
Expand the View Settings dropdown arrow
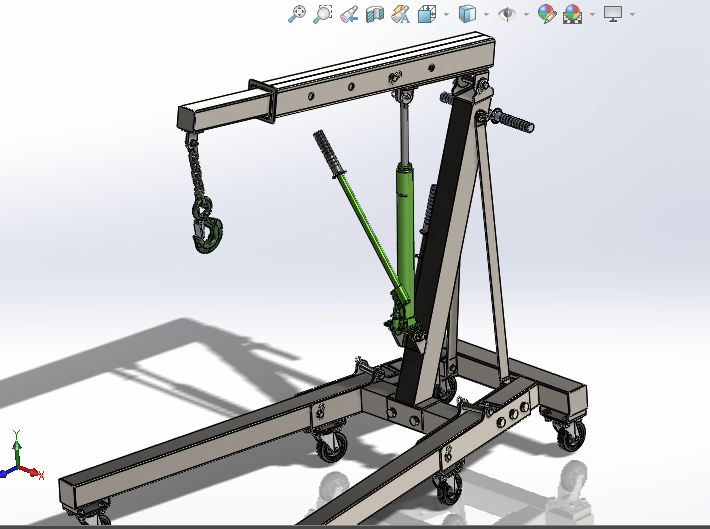click(x=632, y=14)
